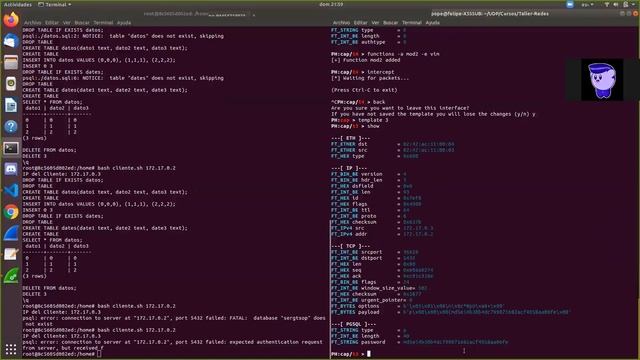Click the 'FT_BYTES payload' line
640x360 pixels.
450,312
